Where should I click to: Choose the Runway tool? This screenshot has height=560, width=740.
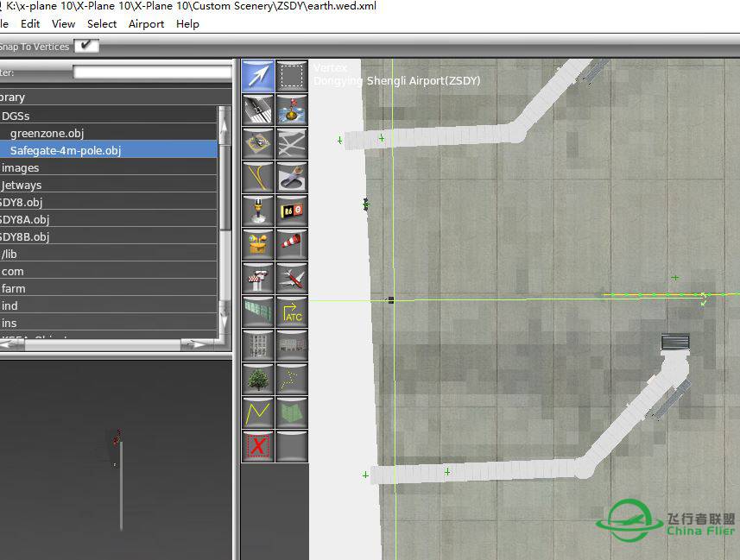coord(257,110)
